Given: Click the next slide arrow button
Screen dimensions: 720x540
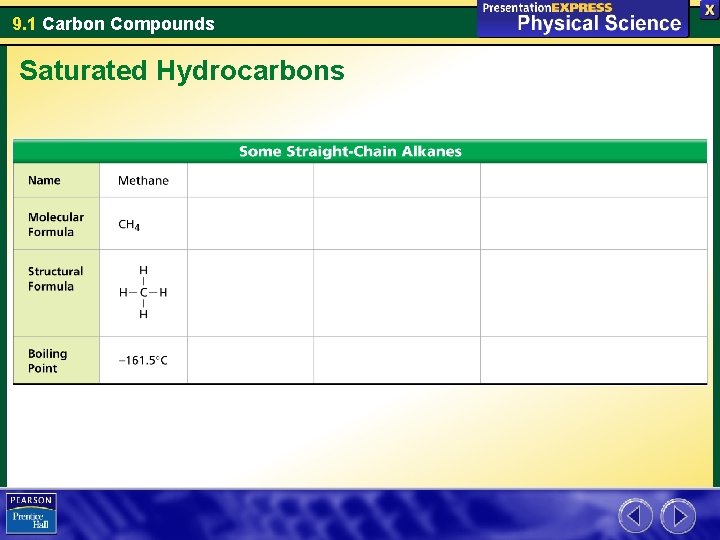Looking at the screenshot, I should (x=678, y=516).
